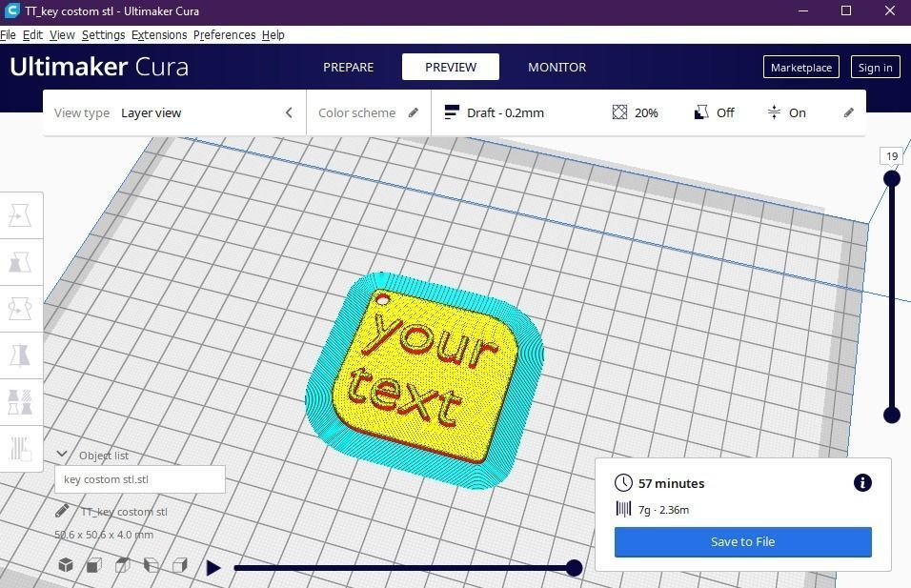This screenshot has width=911, height=588.
Task: Close the Cura window
Action: pos(889,10)
